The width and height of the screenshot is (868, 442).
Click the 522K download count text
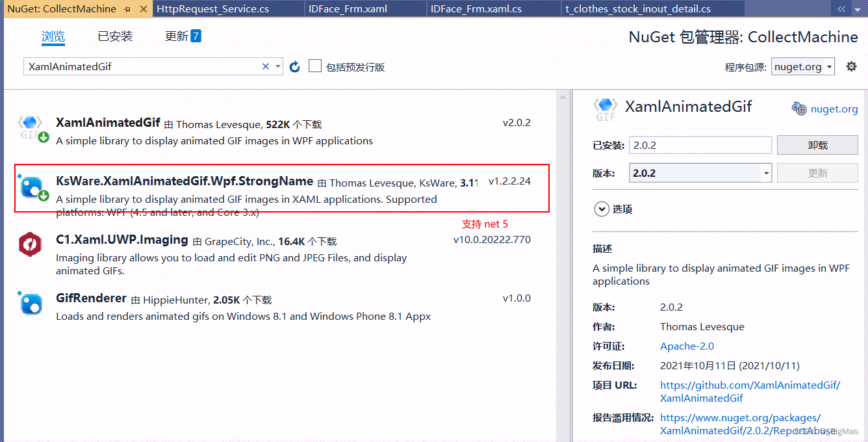point(278,124)
